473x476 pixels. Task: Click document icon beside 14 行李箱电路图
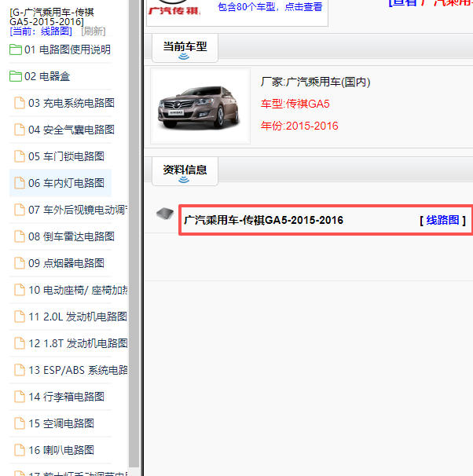(20, 397)
